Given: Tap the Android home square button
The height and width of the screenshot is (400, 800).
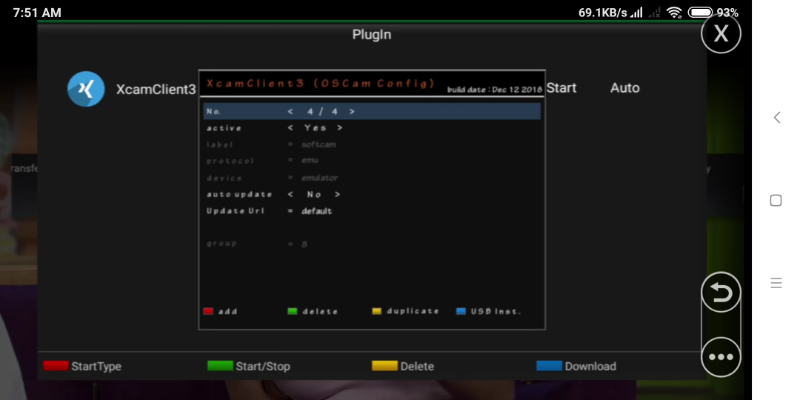Looking at the screenshot, I should [776, 201].
